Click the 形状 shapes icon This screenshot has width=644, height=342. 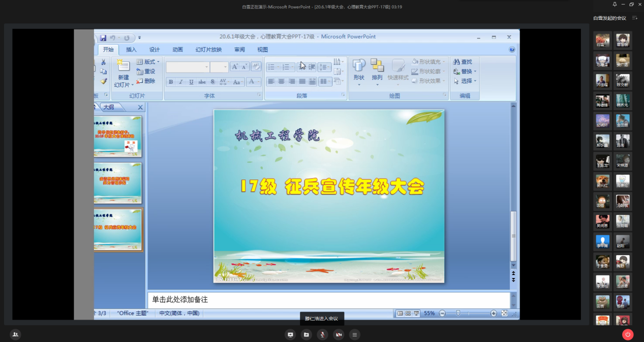359,69
